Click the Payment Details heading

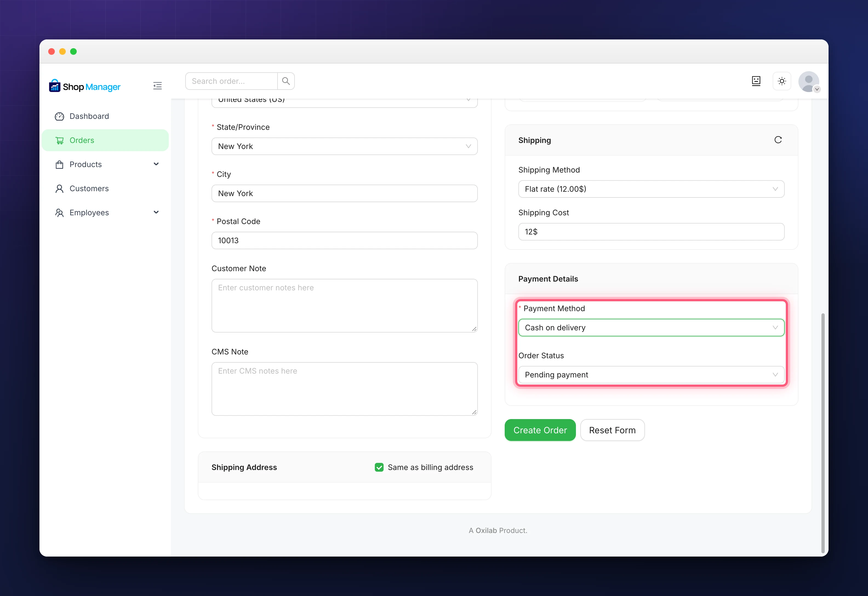548,279
